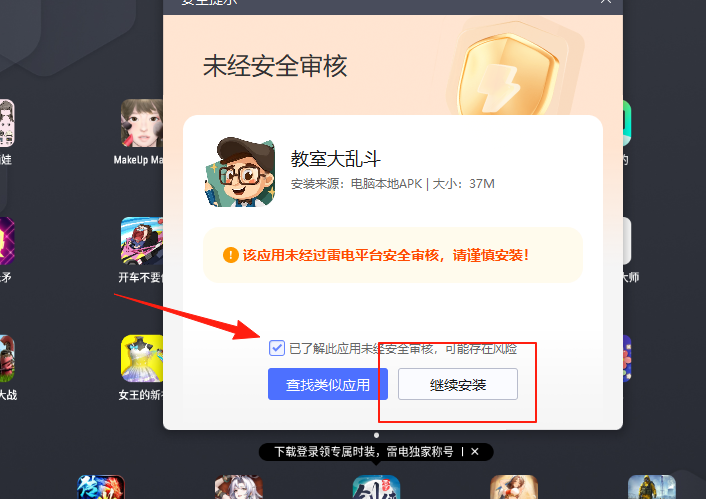Uncheck the 已了解此应用未经安全审核 risk checkbox
The width and height of the screenshot is (706, 499).
pyautogui.click(x=277, y=348)
